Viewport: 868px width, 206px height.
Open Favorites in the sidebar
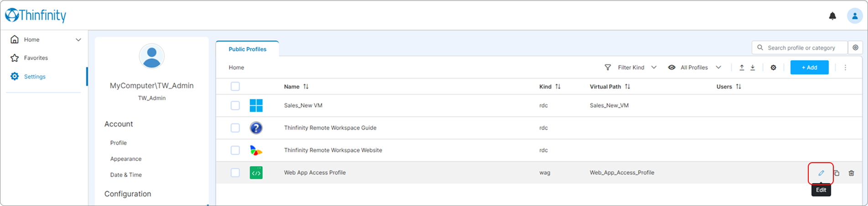[36, 58]
